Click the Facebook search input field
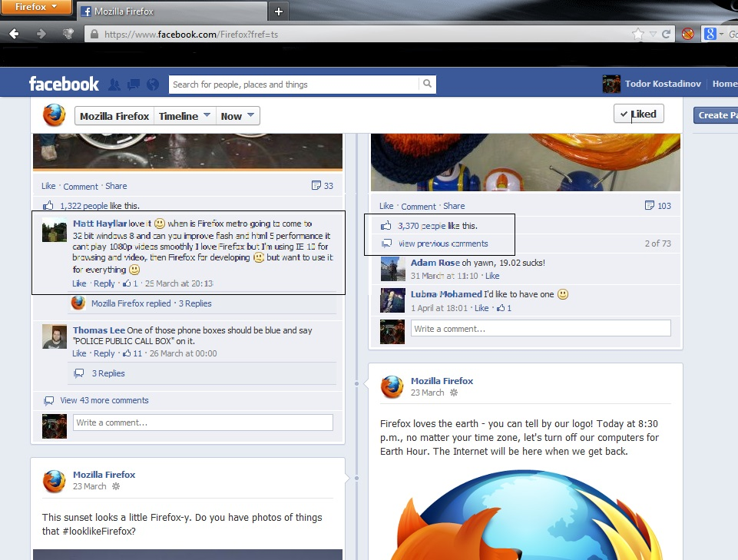Viewport: 738px width, 560px height. [293, 84]
